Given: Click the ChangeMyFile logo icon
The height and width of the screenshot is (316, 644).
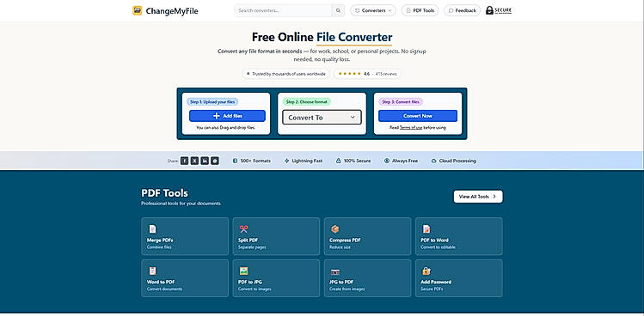Looking at the screenshot, I should click(x=138, y=10).
